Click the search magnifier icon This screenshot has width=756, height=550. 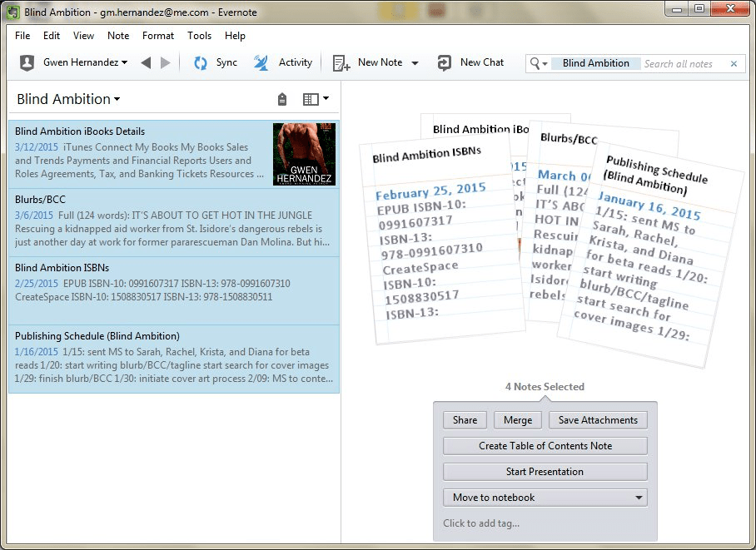pyautogui.click(x=535, y=63)
